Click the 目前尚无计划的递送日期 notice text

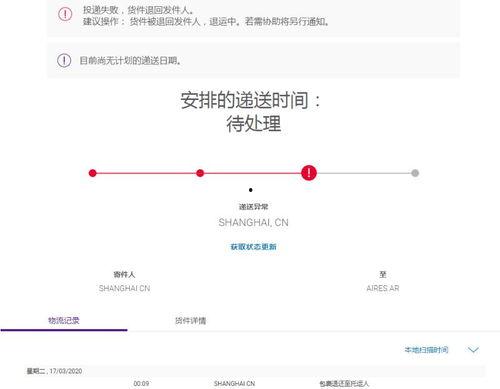coord(130,61)
